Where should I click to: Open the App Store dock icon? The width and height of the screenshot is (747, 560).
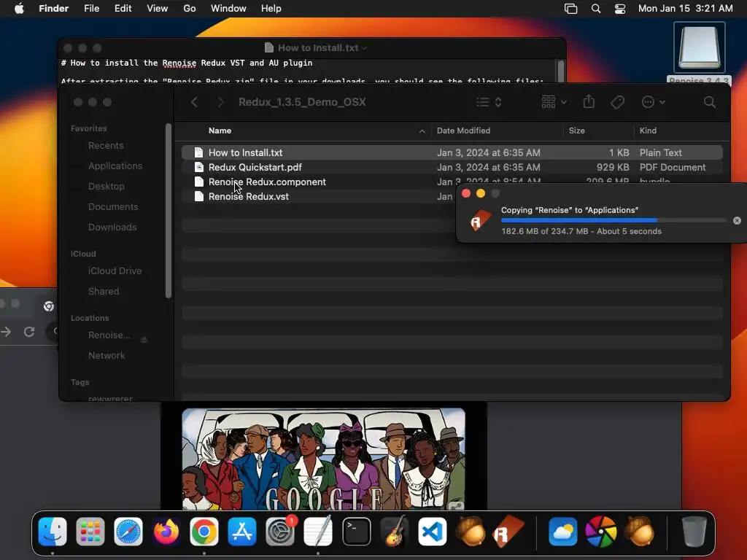(x=242, y=532)
